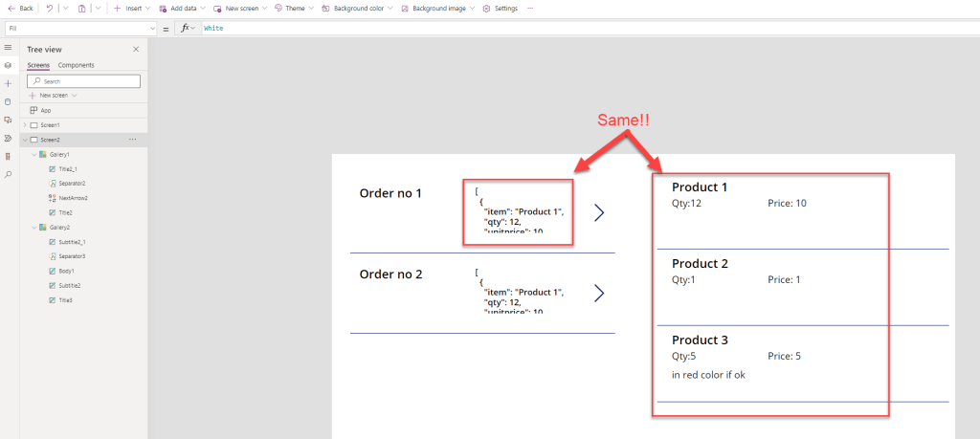Expand the Screen1 tree node

point(25,125)
